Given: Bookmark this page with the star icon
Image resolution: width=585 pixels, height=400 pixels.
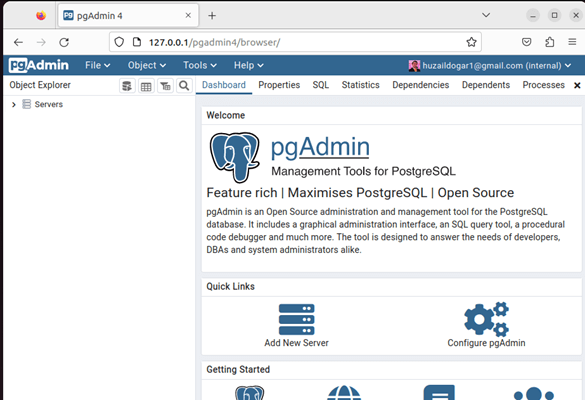Looking at the screenshot, I should click(471, 42).
